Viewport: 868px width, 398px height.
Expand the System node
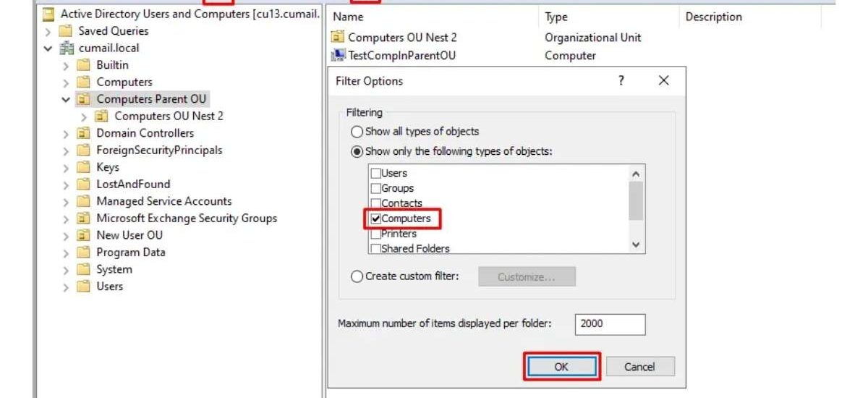point(67,269)
